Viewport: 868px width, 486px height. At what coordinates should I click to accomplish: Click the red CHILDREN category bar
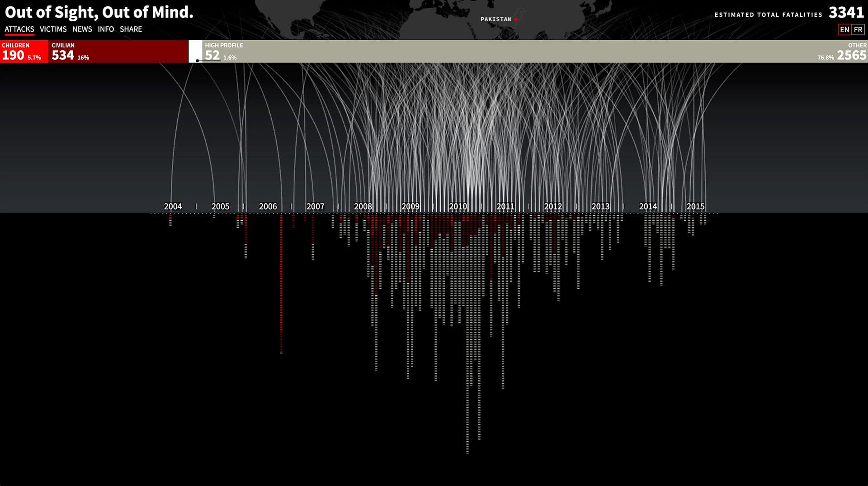(24, 52)
